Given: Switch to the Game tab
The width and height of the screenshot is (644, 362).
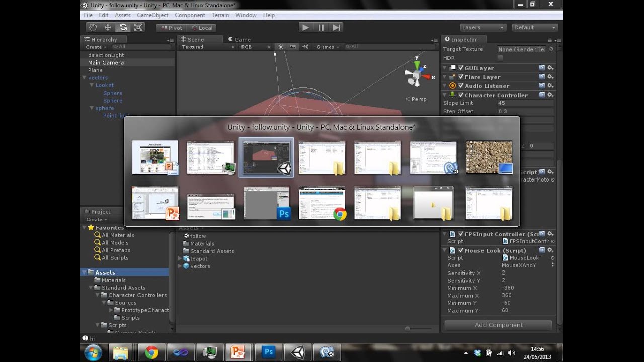Looking at the screenshot, I should 239,39.
